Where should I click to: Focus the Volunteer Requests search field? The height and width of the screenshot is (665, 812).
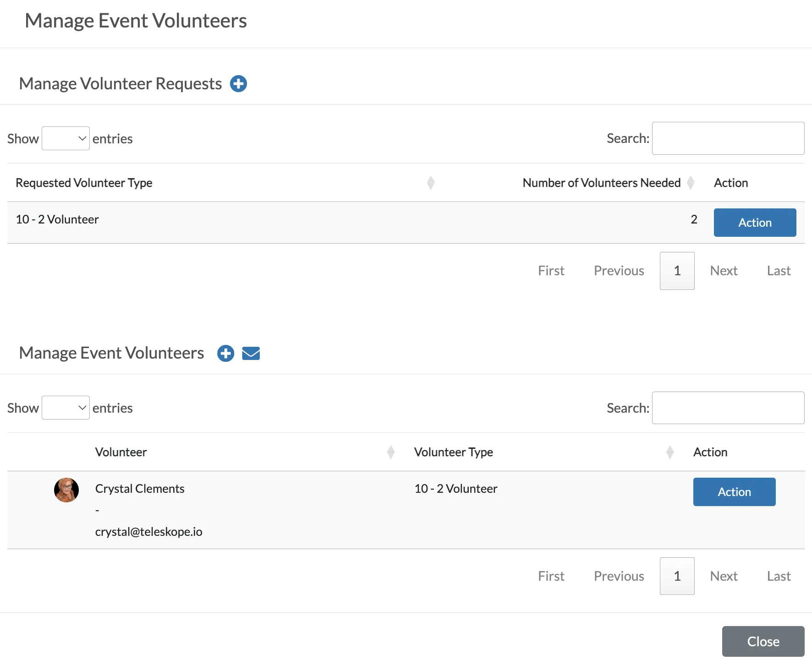728,138
